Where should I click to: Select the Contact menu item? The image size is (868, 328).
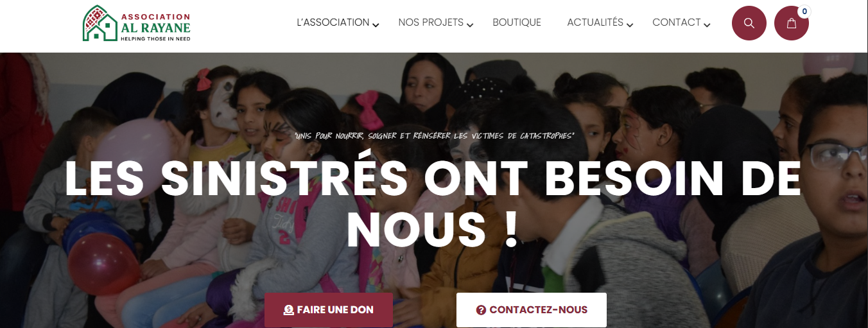(677, 22)
